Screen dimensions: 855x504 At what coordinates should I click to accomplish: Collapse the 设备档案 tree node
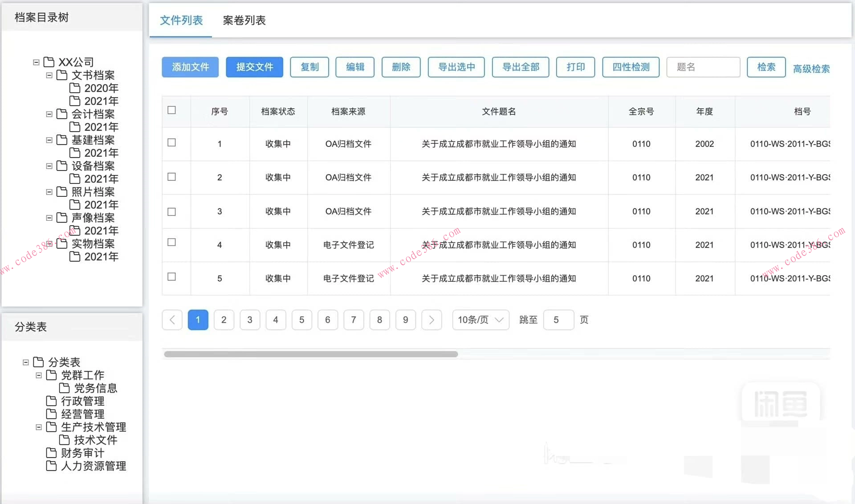coord(49,166)
